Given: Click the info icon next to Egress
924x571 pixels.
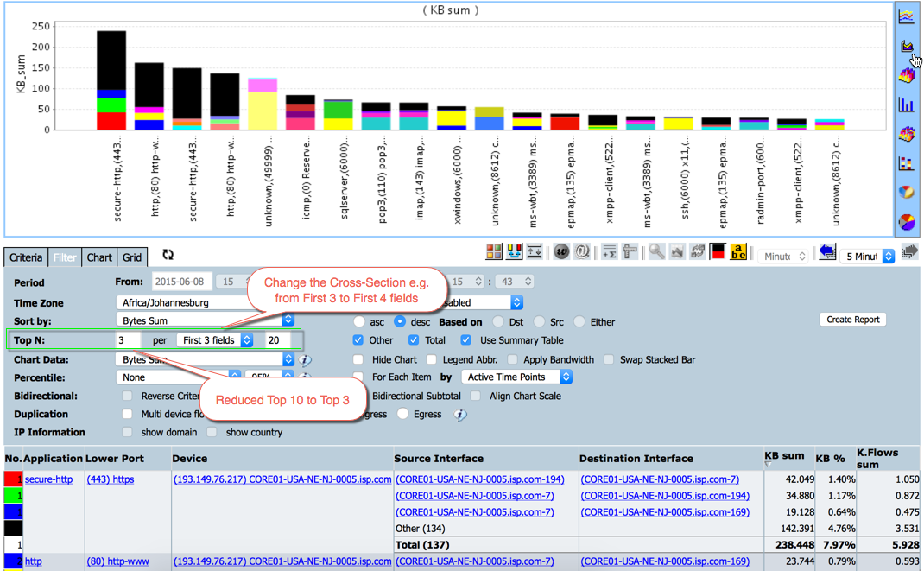Looking at the screenshot, I should click(460, 415).
